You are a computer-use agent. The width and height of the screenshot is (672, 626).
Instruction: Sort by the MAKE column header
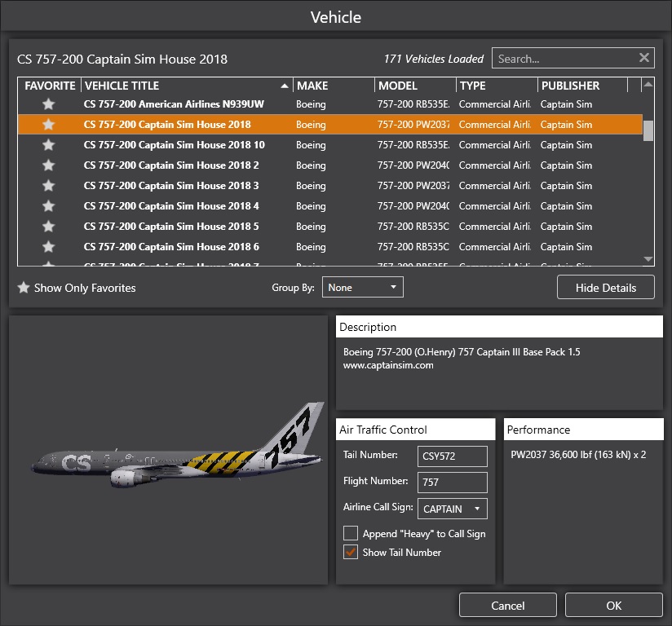[x=333, y=85]
